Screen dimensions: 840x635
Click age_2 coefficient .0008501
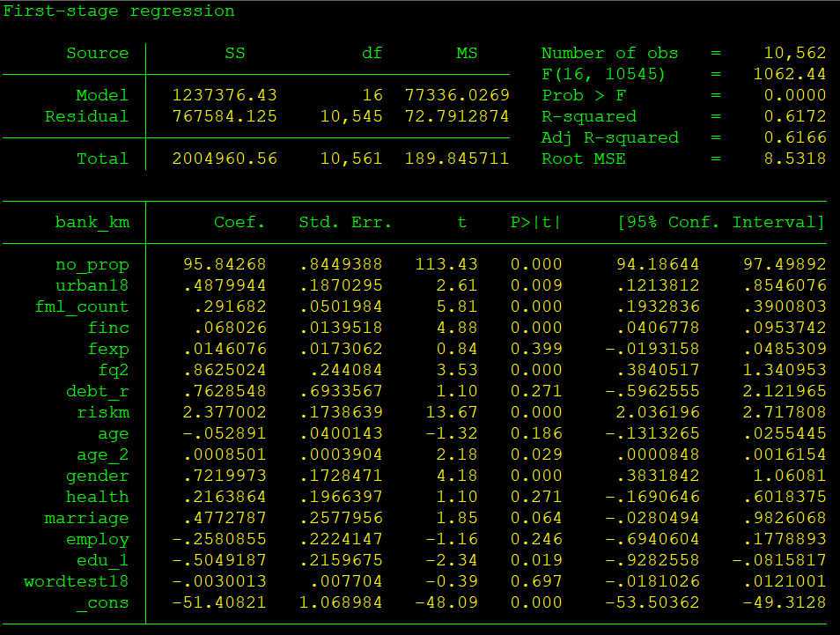[225, 454]
